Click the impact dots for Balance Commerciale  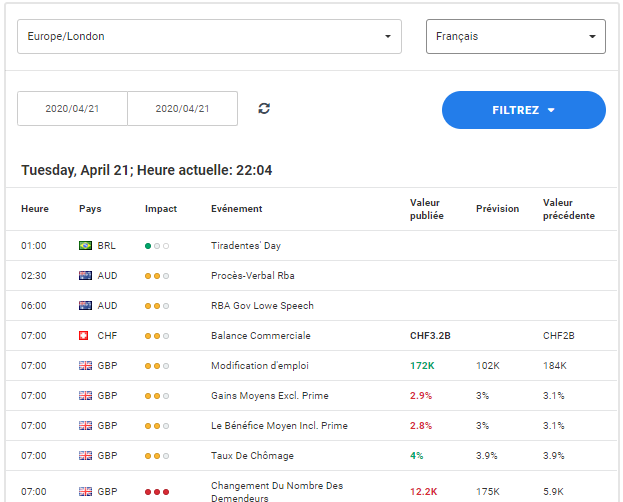[157, 336]
